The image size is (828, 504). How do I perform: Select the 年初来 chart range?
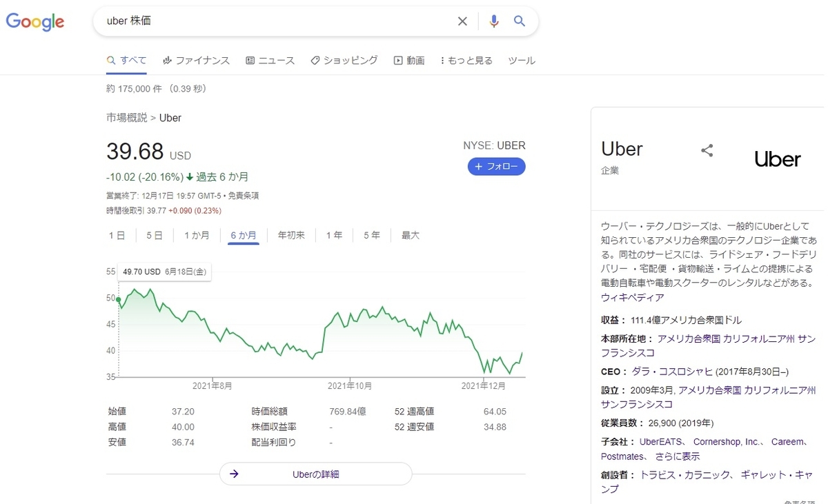291,235
